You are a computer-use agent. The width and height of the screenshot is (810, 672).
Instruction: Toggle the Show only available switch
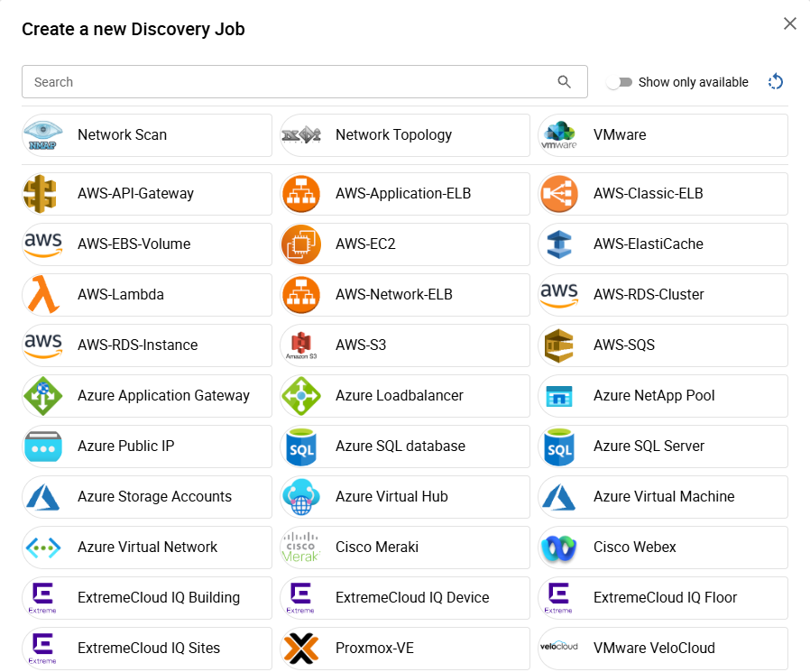click(620, 82)
